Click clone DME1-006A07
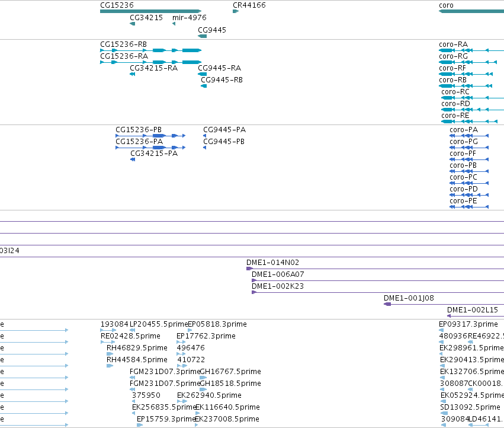Screen dimensions: 504x428 (378, 280)
